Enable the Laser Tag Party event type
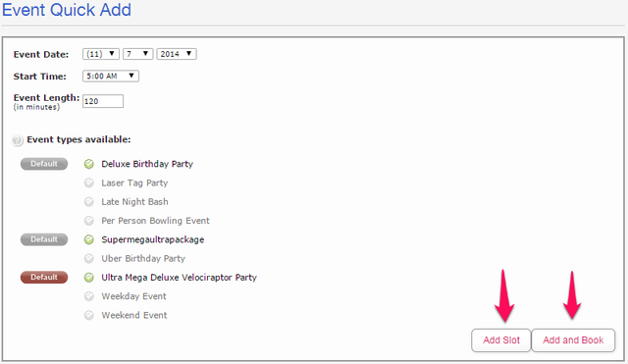628x364 pixels. 89,183
